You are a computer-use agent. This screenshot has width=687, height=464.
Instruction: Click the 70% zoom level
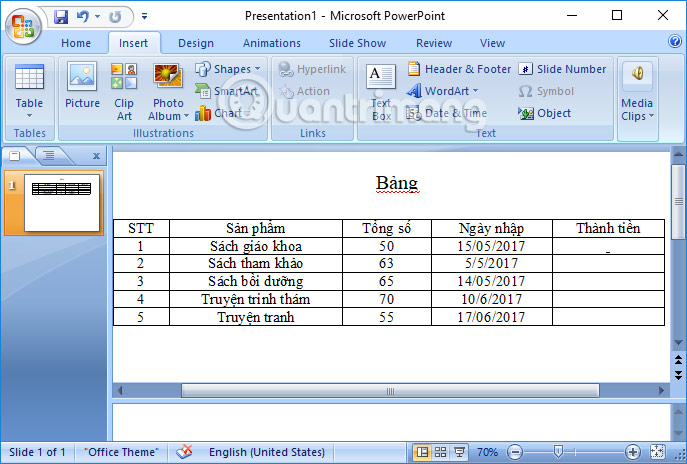(487, 452)
